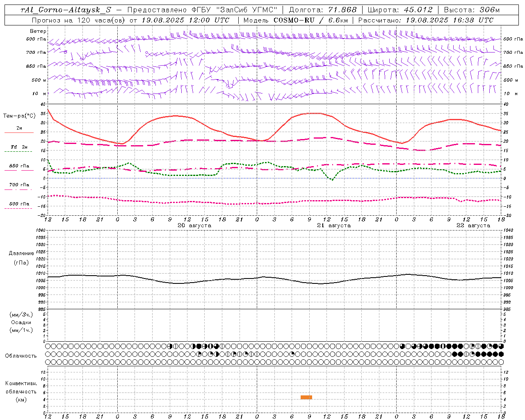This screenshot has width=525, height=420.
Task: Click the 10 м wind level label on left
Action: pos(39,94)
